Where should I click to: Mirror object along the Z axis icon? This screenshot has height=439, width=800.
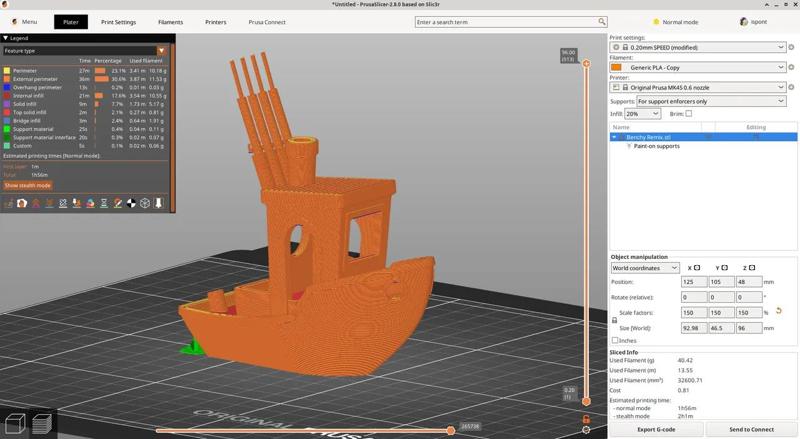point(752,267)
